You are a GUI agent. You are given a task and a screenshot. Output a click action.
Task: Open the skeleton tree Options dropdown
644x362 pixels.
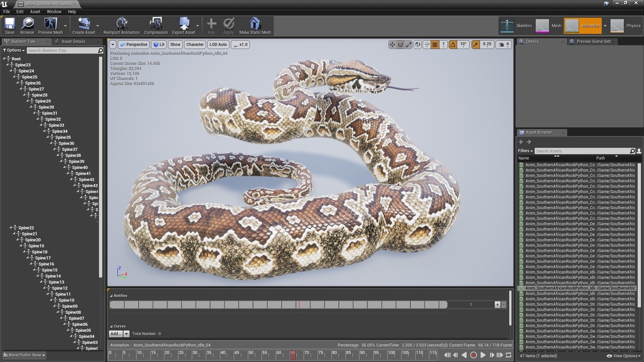(x=14, y=50)
